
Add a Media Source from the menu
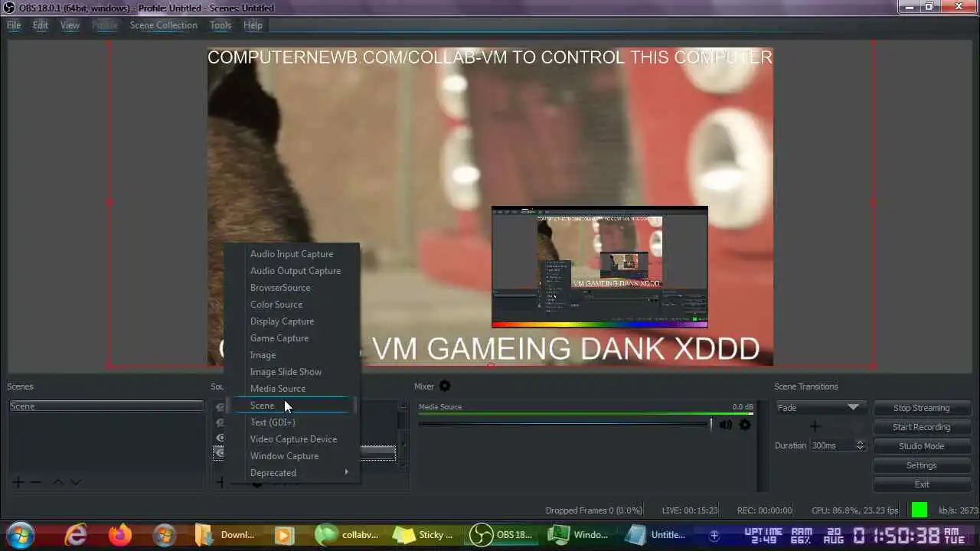291,389
